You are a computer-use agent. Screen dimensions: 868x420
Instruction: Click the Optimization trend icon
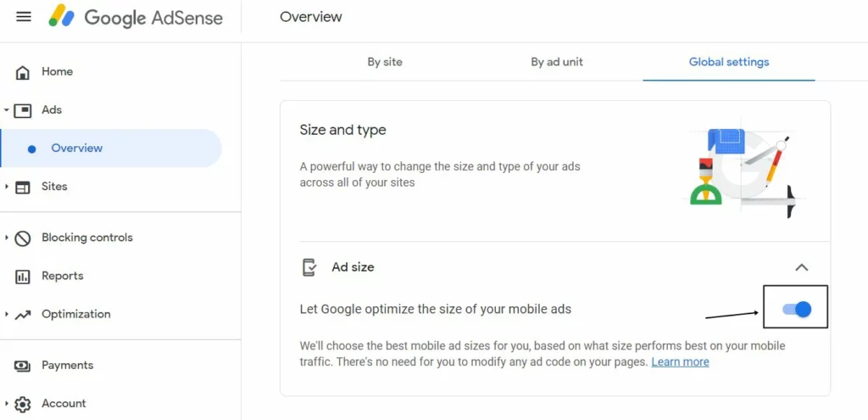pos(24,315)
